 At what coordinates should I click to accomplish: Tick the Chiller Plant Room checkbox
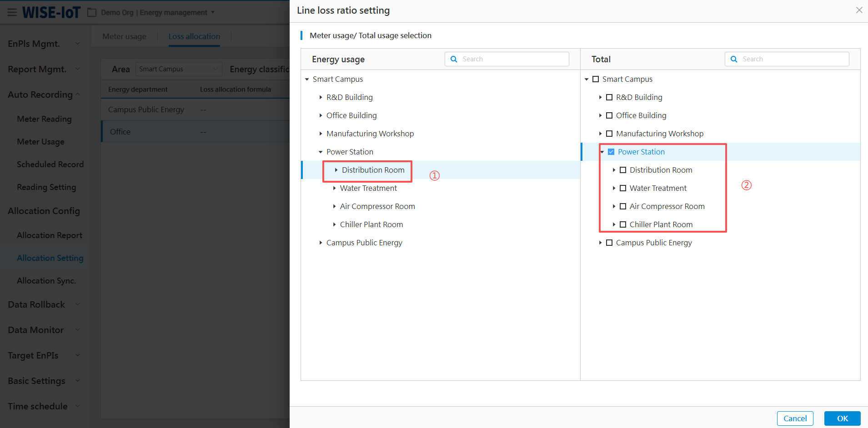(623, 224)
